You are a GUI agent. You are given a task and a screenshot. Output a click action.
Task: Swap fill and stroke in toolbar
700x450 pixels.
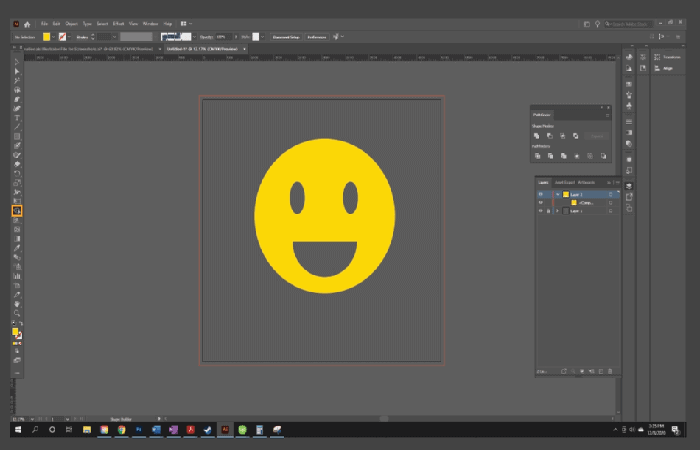(21, 324)
